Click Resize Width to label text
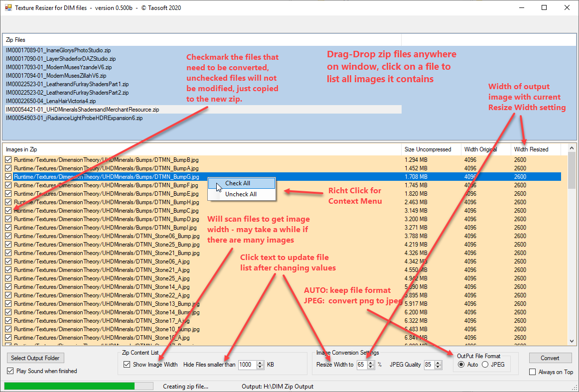Screen dimensions: 579x392 pos(335,365)
